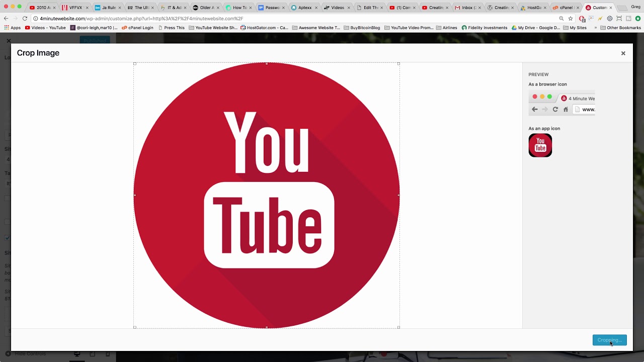The height and width of the screenshot is (362, 644).
Task: Click the zoom magnifier icon in the omnibox
Action: (x=561, y=18)
